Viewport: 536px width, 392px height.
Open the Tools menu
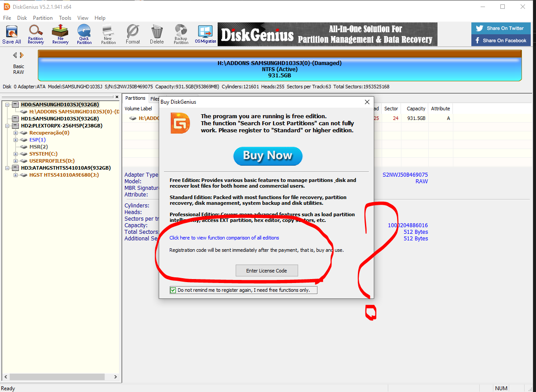click(65, 18)
